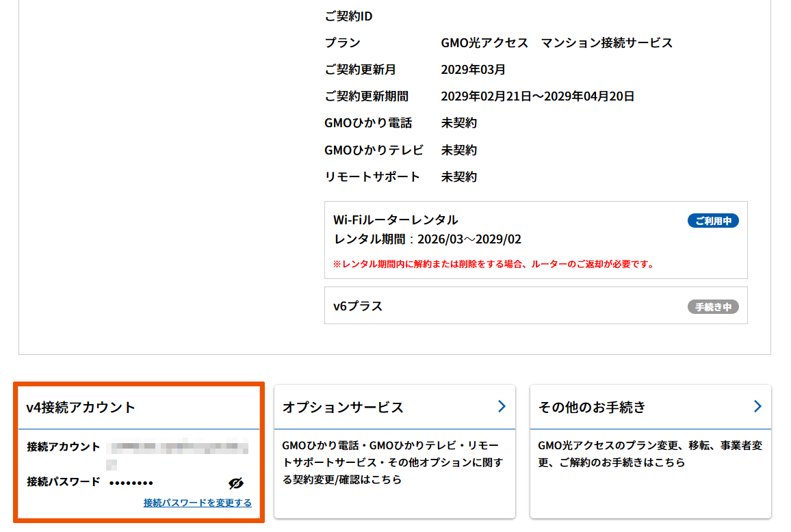Click the v6プラス option label
Image resolution: width=791 pixels, height=532 pixels.
tap(358, 306)
